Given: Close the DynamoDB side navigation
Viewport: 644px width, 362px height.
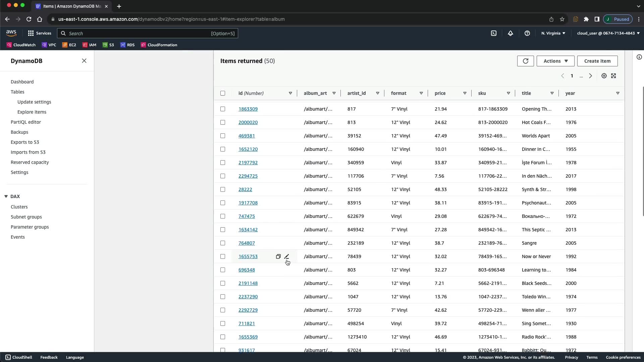Looking at the screenshot, I should coord(84,61).
